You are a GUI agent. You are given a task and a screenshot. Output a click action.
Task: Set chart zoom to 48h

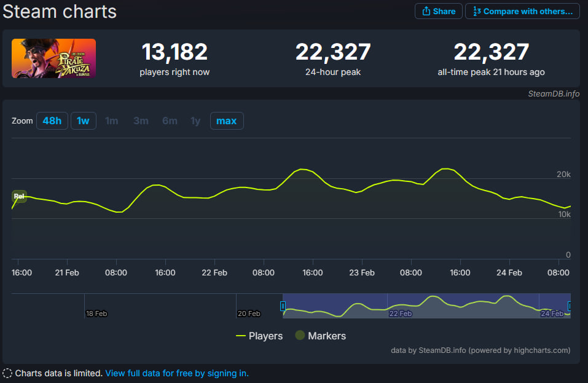pyautogui.click(x=52, y=121)
